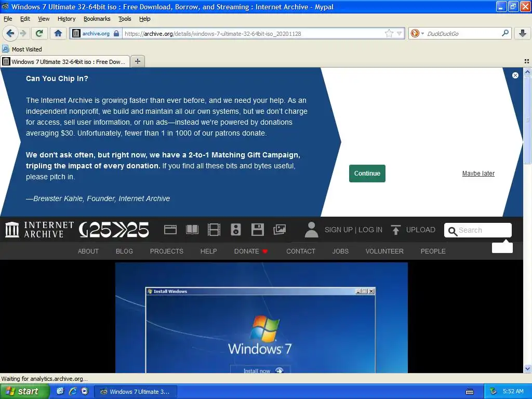Screen dimensions: 532x399
Task: Go back with the browser Back arrow
Action: (x=10, y=33)
